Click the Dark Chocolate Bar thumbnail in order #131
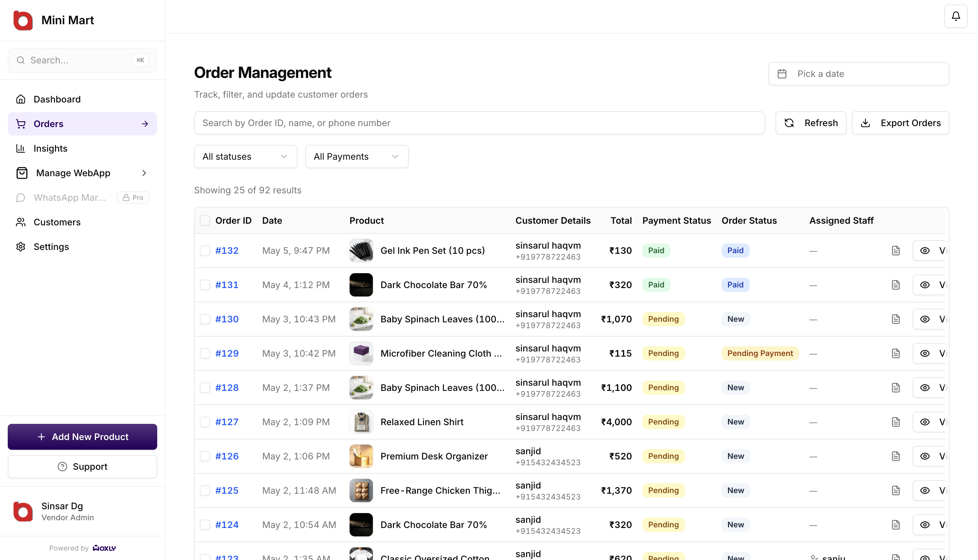 click(361, 285)
